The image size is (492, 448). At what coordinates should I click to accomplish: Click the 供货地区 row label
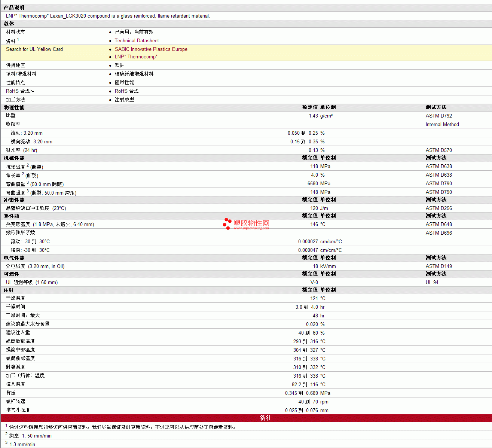click(16, 65)
